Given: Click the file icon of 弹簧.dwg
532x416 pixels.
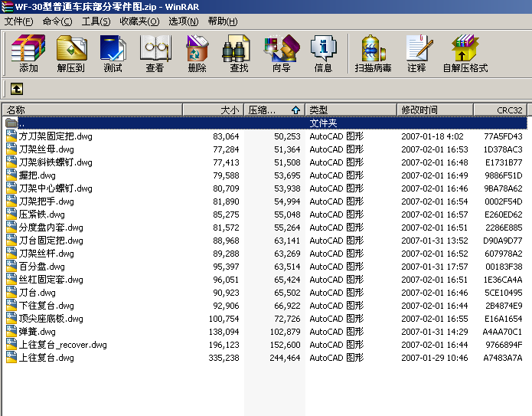Looking at the screenshot, I should (x=11, y=331).
